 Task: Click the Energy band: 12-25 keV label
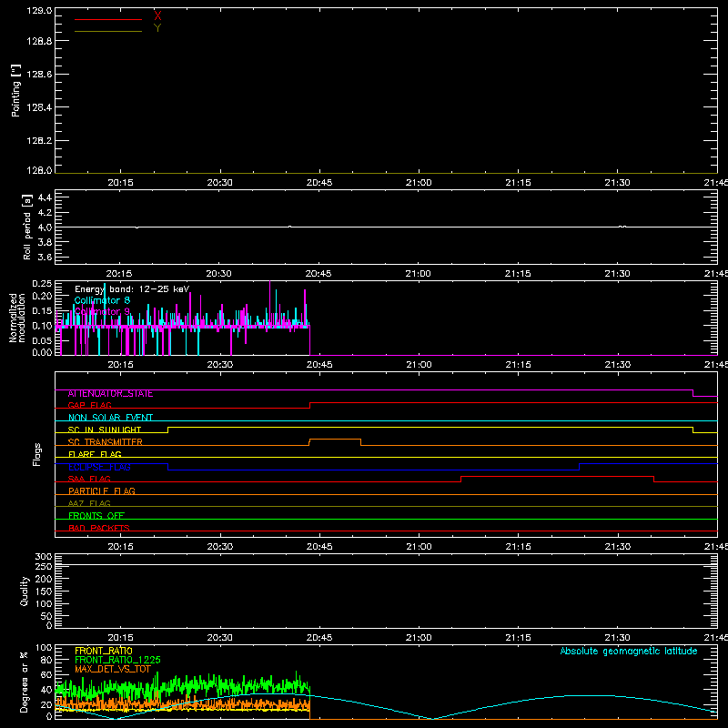coord(132,289)
